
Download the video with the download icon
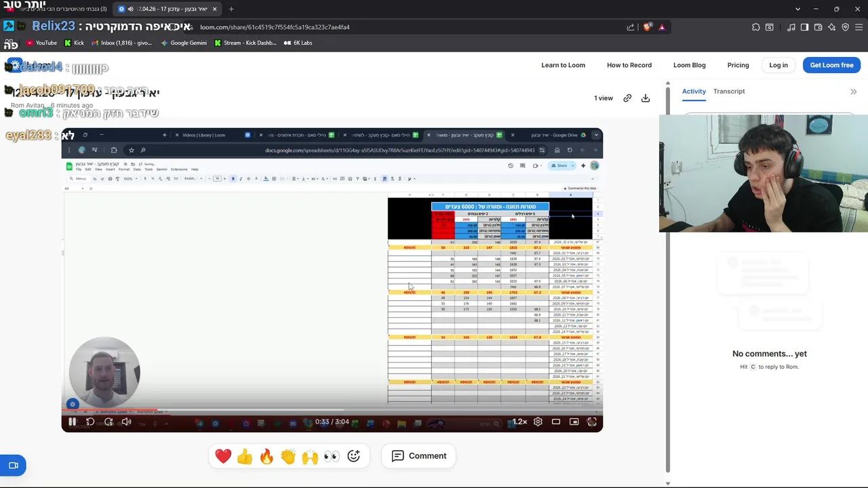point(646,98)
